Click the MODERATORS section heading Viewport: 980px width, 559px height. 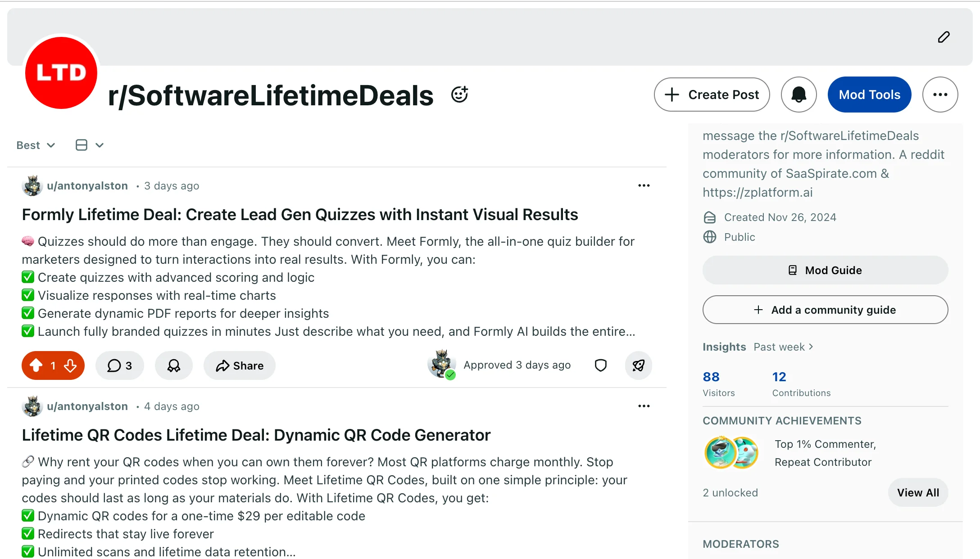(741, 544)
